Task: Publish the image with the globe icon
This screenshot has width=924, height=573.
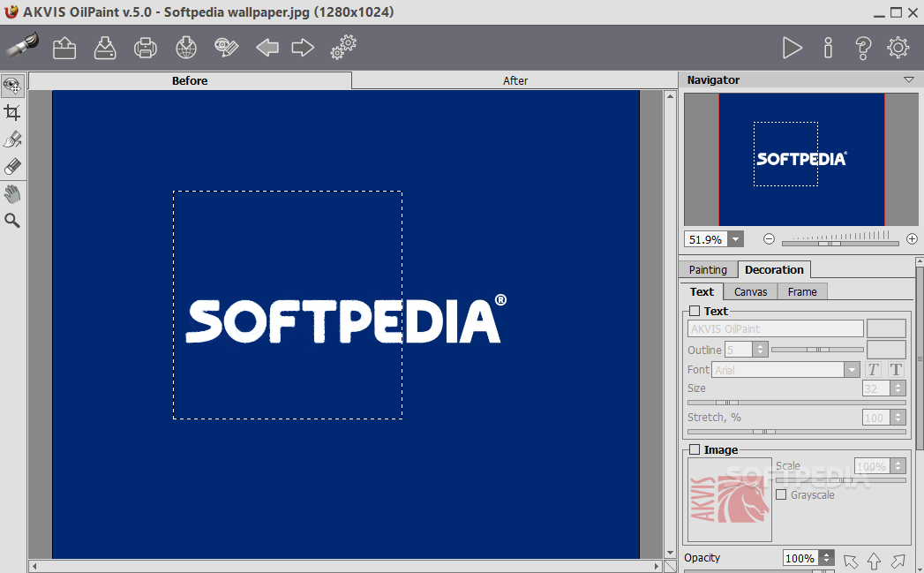Action: pyautogui.click(x=186, y=48)
